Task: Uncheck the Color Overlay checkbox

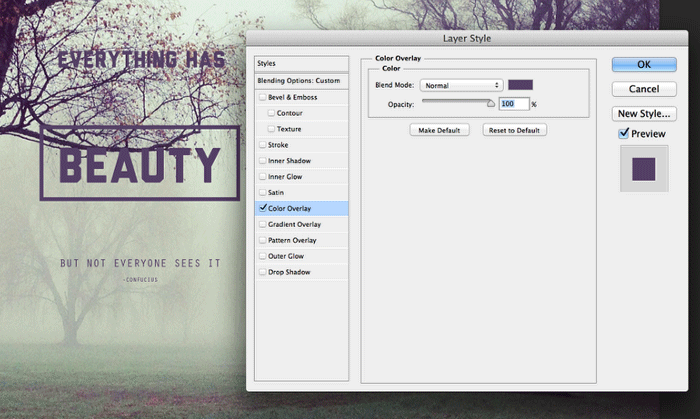Action: 263,208
